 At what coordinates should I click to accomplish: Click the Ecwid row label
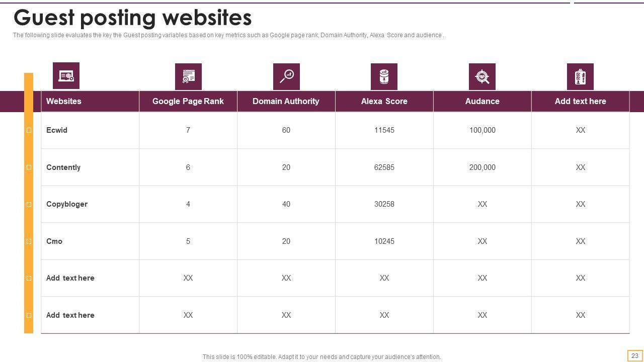[x=57, y=130]
